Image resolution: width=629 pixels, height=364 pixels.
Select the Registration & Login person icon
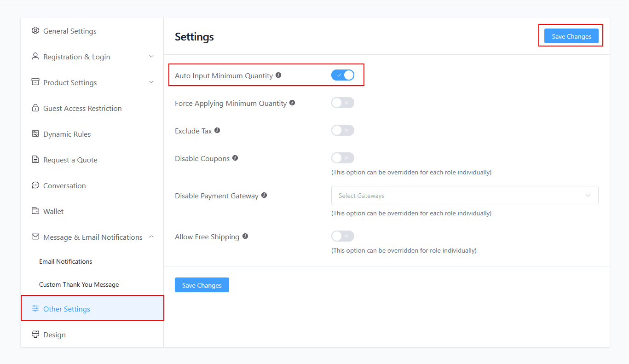(x=35, y=56)
